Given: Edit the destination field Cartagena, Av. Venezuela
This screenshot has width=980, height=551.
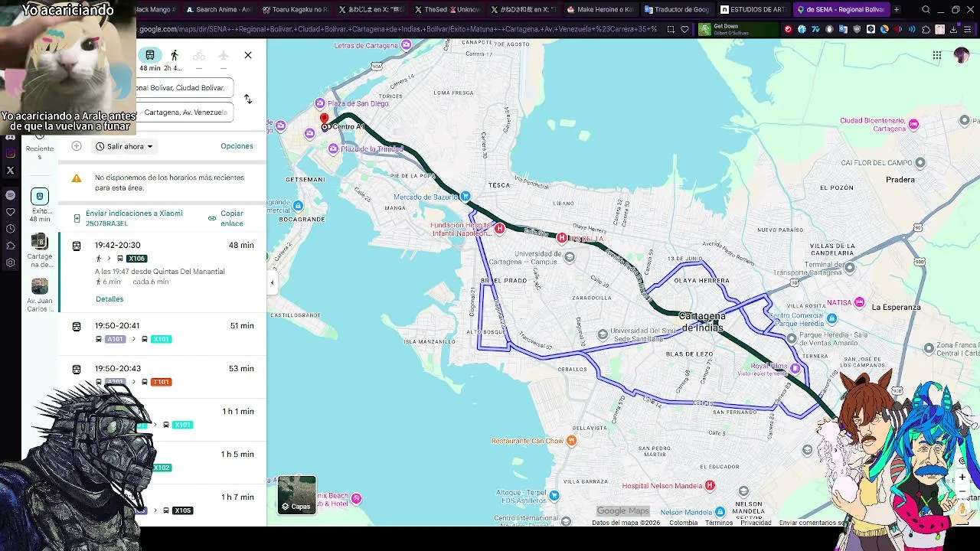Looking at the screenshot, I should click(x=185, y=112).
